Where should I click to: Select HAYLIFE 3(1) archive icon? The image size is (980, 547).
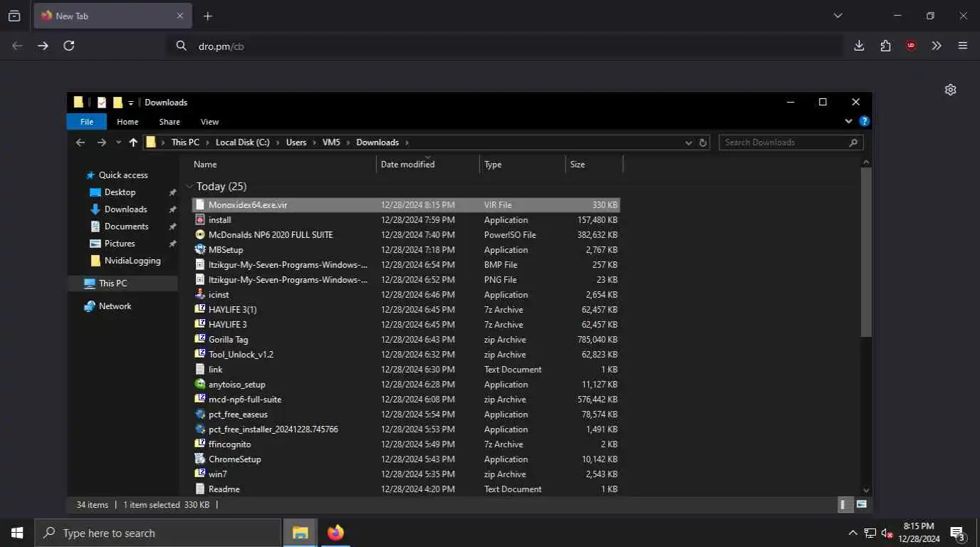coord(200,310)
